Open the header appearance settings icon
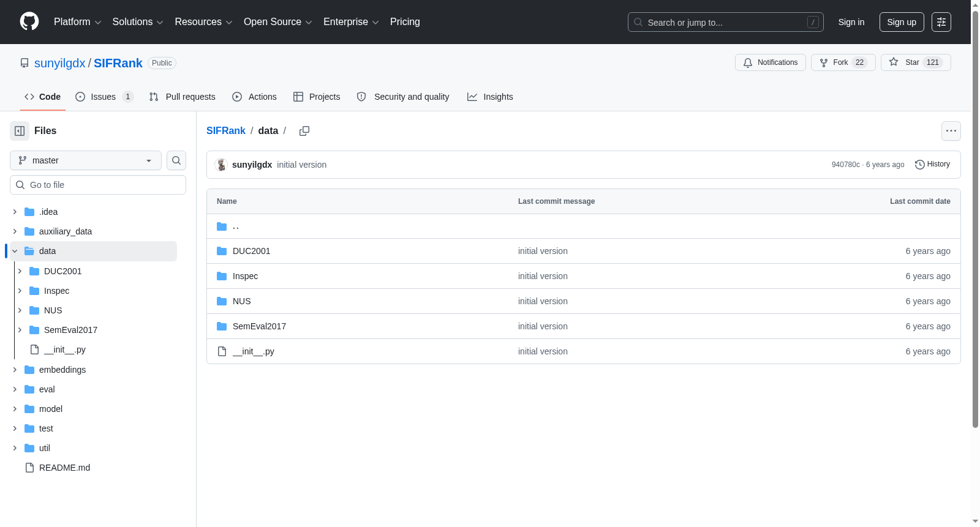The height and width of the screenshot is (527, 980). tap(941, 22)
